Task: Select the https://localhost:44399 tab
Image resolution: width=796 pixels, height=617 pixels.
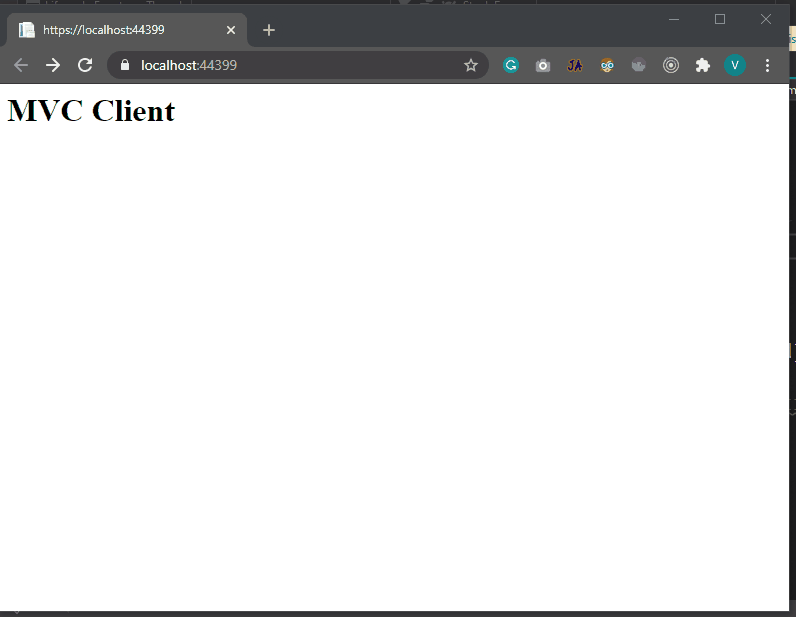Action: [x=127, y=30]
